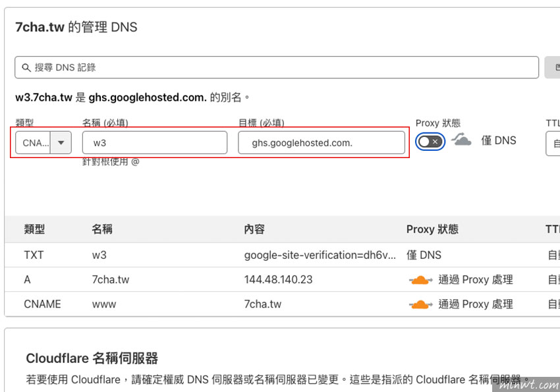The height and width of the screenshot is (392, 560).
Task: Toggle the Proxy status switch on
Action: pyautogui.click(x=430, y=142)
